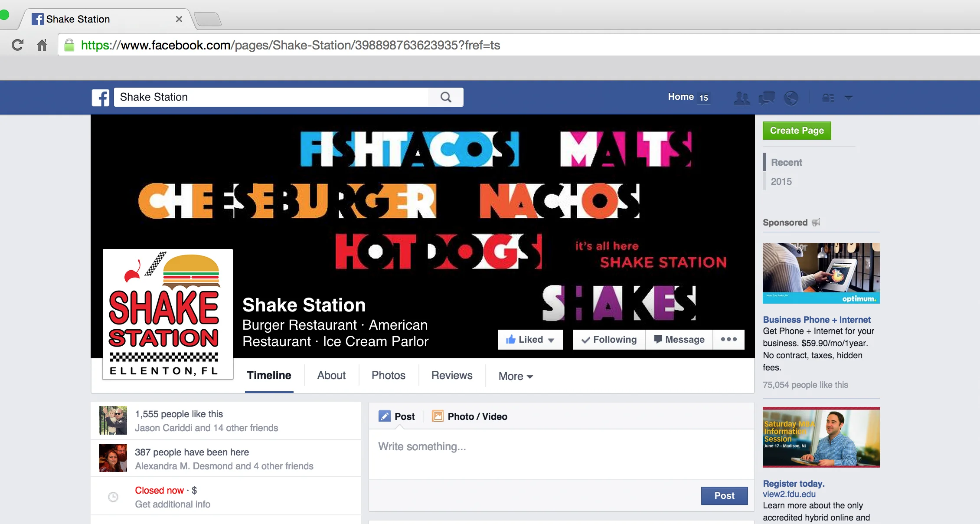Image resolution: width=980 pixels, height=524 pixels.
Task: Click Alexandra M. Desmond and 4 other friends
Action: point(224,466)
